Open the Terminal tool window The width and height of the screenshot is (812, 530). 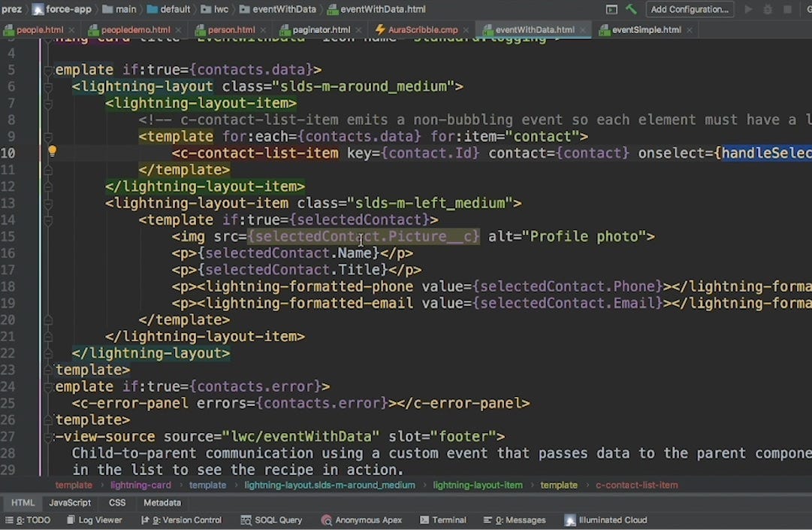tap(443, 519)
